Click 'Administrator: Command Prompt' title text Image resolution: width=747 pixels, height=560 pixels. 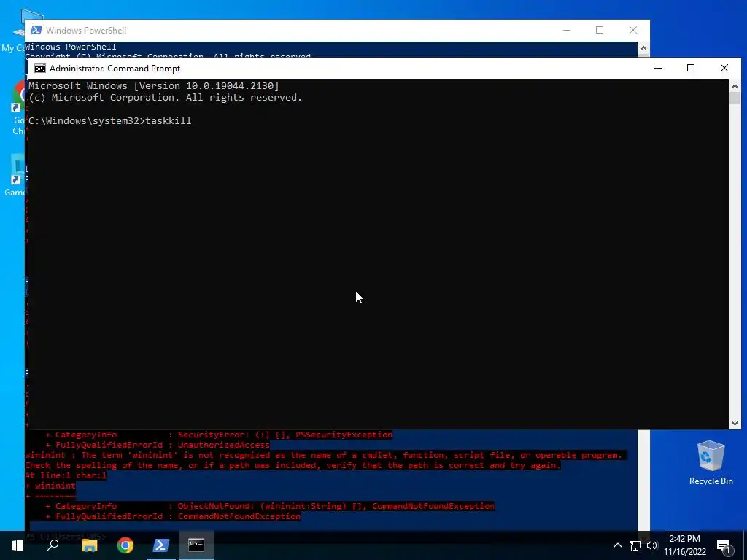click(115, 69)
